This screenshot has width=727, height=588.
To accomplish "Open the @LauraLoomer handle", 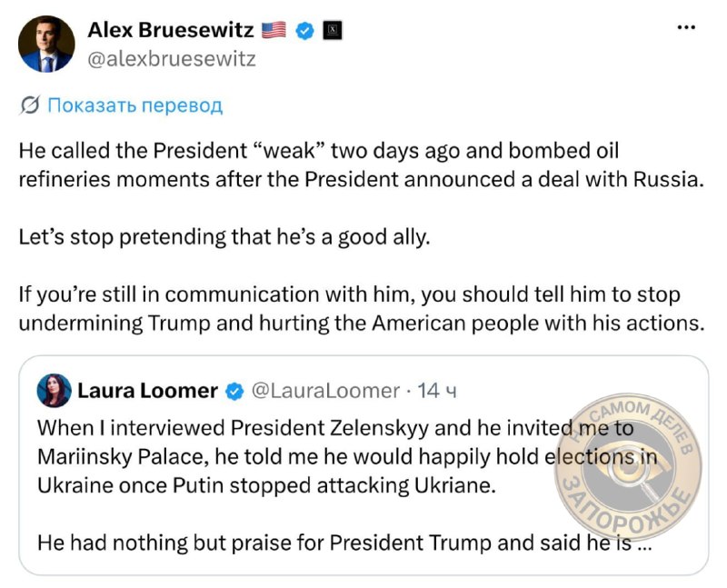I will (x=325, y=391).
